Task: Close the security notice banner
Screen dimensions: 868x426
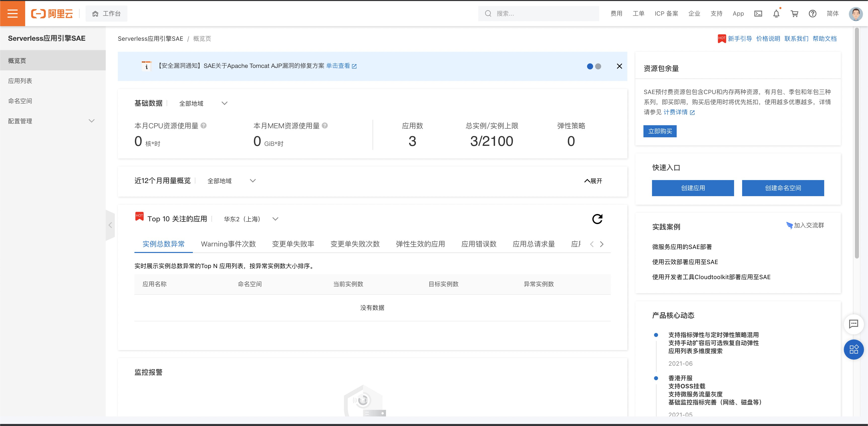Action: (619, 66)
